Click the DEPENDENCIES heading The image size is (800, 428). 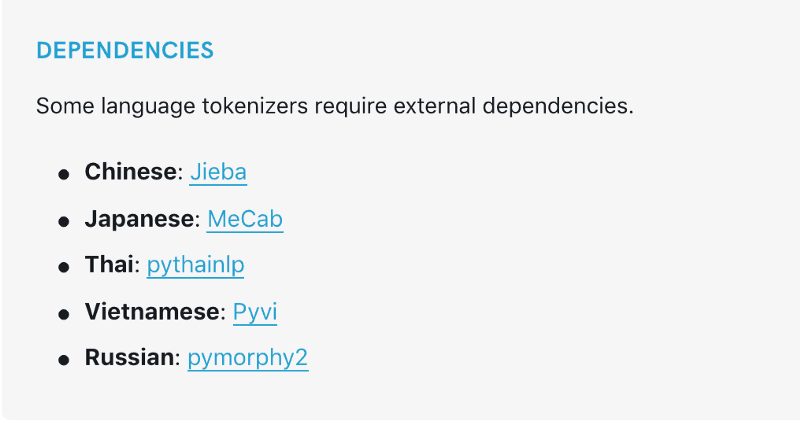(125, 51)
